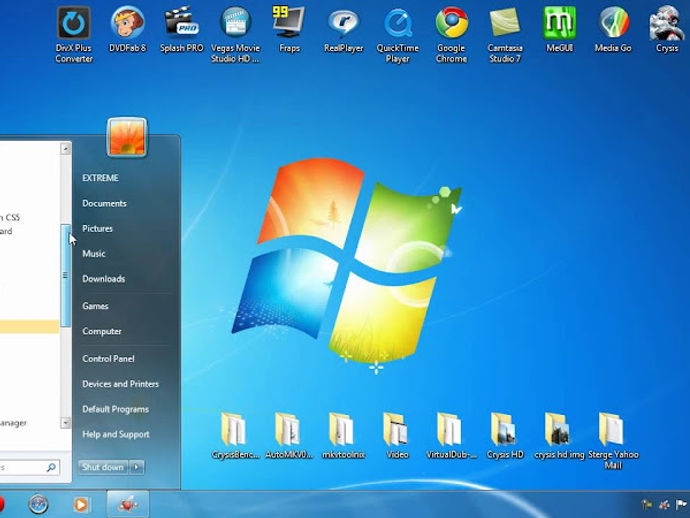
Task: Click the QuickTime Player icon
Action: [x=397, y=35]
